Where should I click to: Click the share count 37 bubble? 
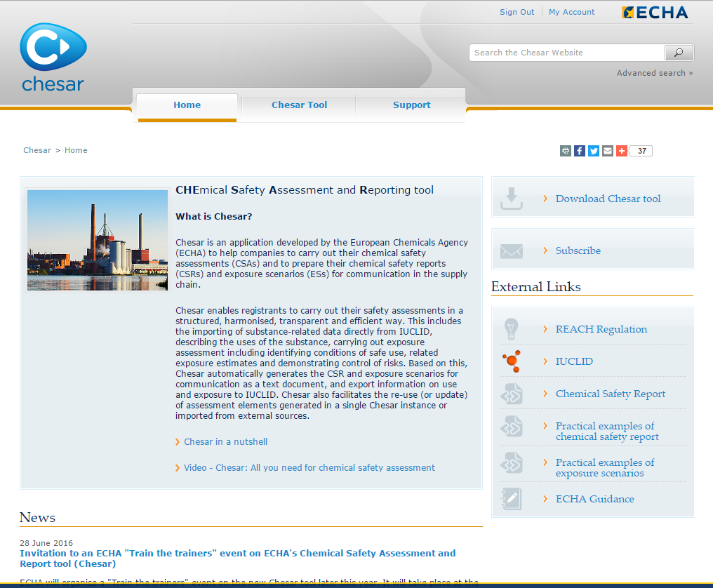point(641,151)
